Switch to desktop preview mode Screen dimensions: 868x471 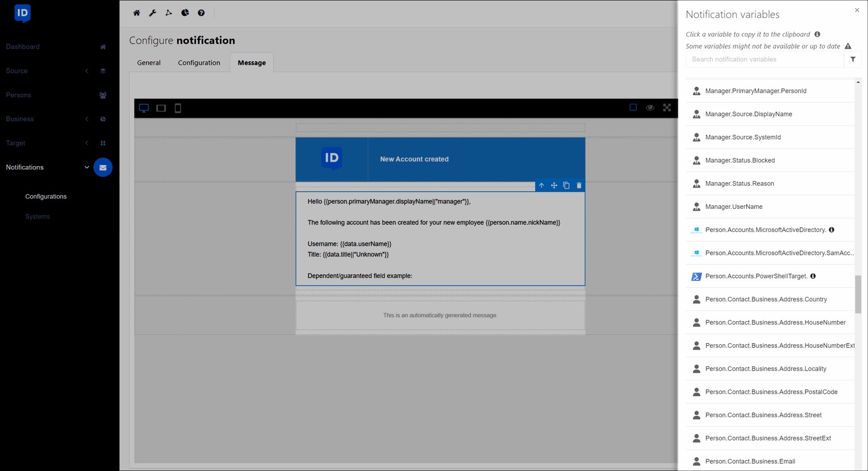(x=144, y=108)
